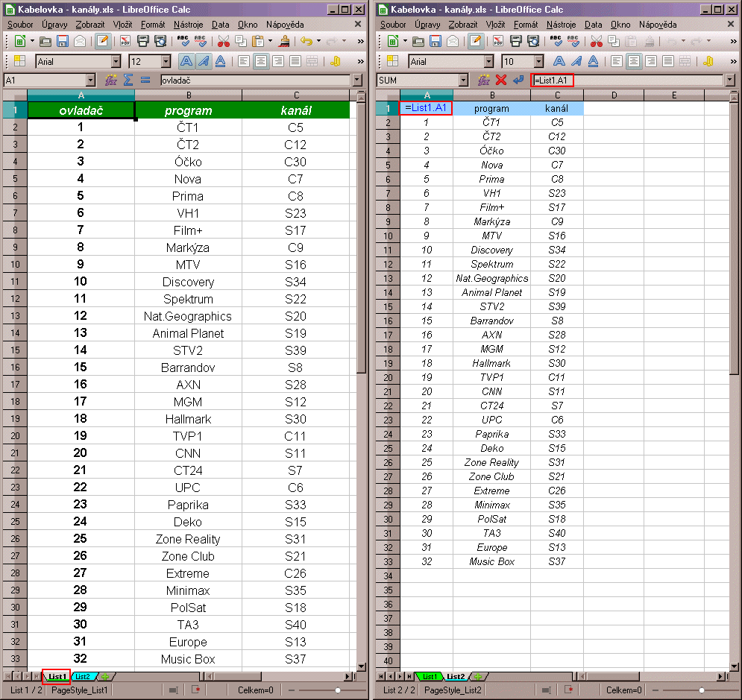Open Styles and Formatting icon in left window
Screen dimensions: 742x700
click(x=20, y=61)
